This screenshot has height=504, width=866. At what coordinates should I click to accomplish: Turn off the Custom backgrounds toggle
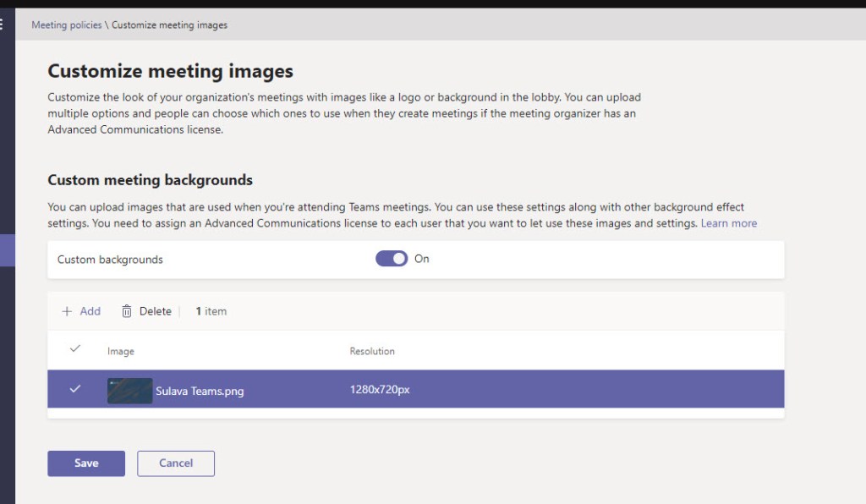coord(392,259)
